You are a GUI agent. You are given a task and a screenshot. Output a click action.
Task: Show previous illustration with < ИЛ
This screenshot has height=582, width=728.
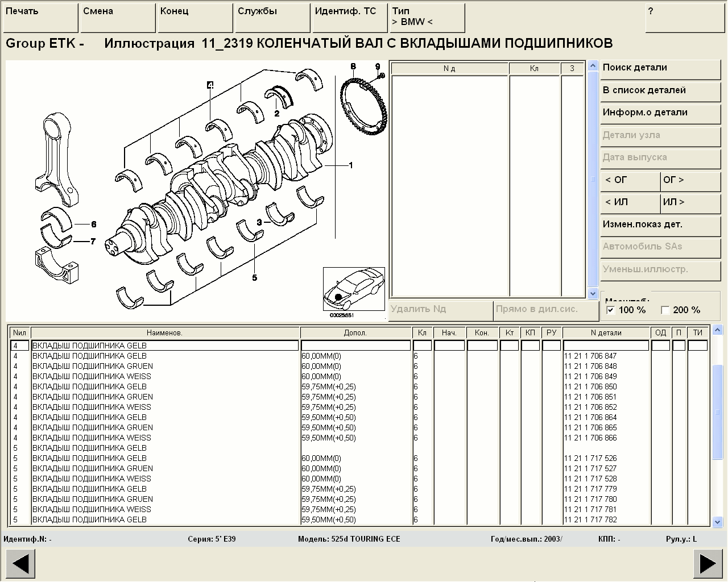pos(630,205)
